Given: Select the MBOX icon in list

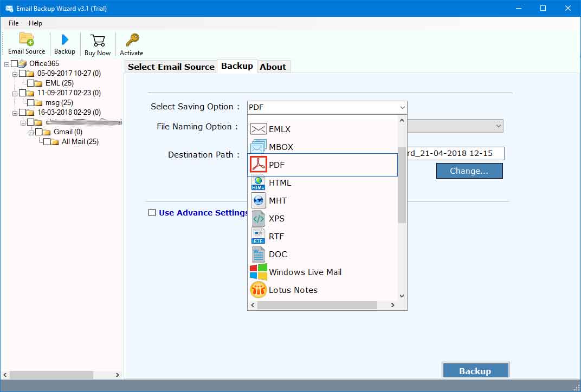Looking at the screenshot, I should 258,147.
